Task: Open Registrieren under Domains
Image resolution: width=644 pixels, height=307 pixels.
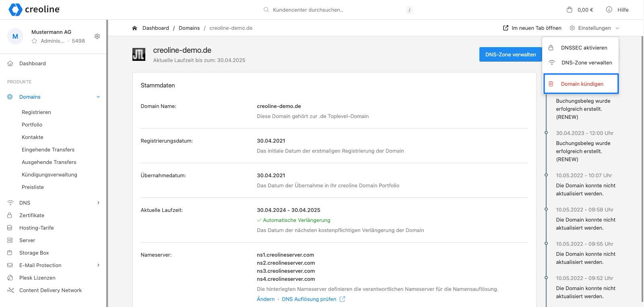Action: pos(36,112)
